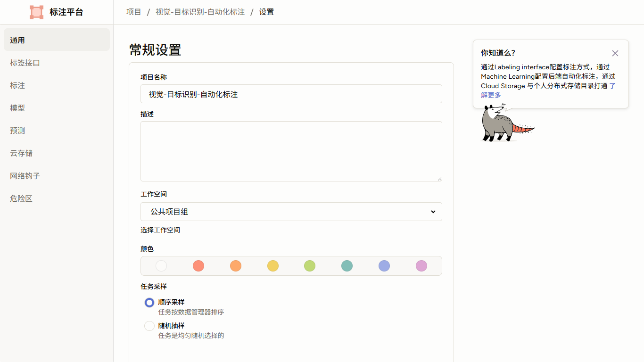
Task: Click the 常规设置 heading
Action: point(155,50)
